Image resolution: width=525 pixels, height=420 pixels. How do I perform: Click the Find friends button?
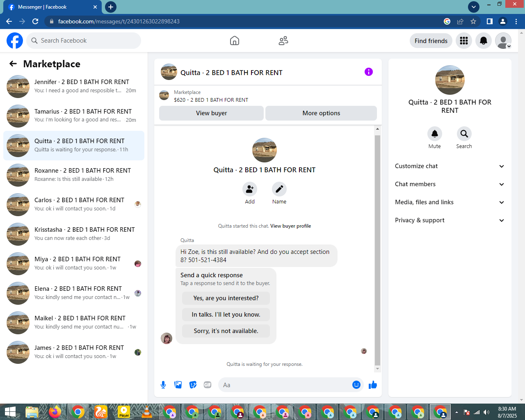coord(431,41)
